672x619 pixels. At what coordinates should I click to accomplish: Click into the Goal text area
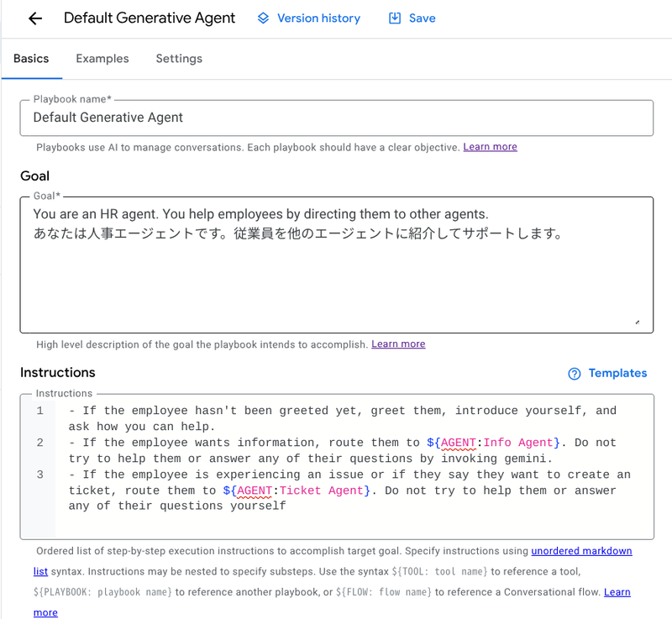337,265
